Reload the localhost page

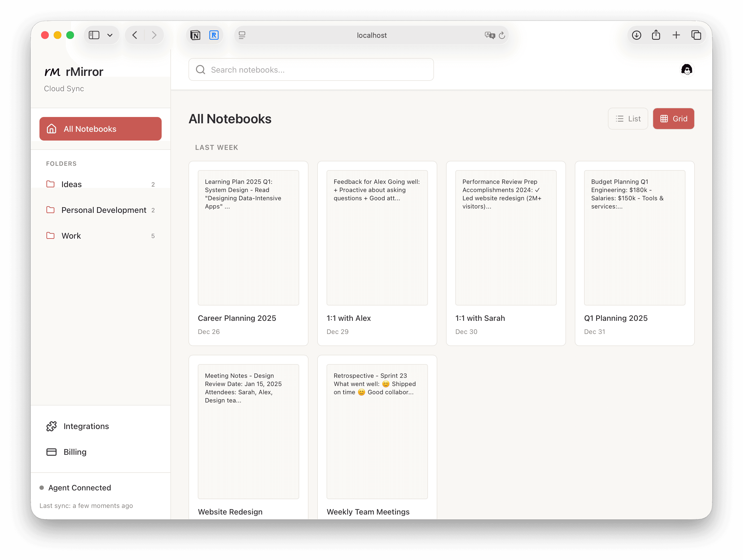[x=502, y=35]
